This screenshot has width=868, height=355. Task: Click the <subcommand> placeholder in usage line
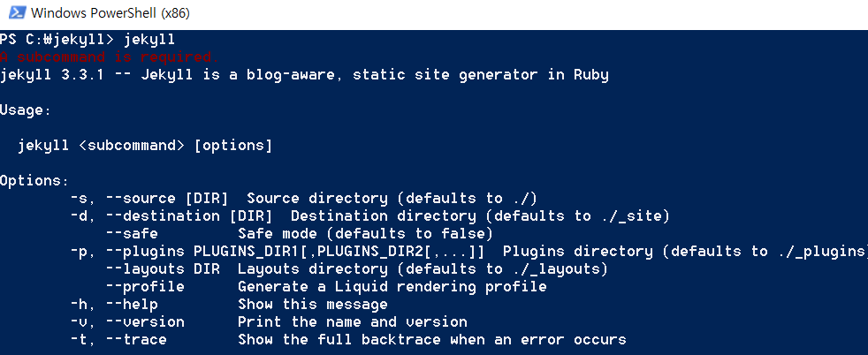click(x=132, y=146)
